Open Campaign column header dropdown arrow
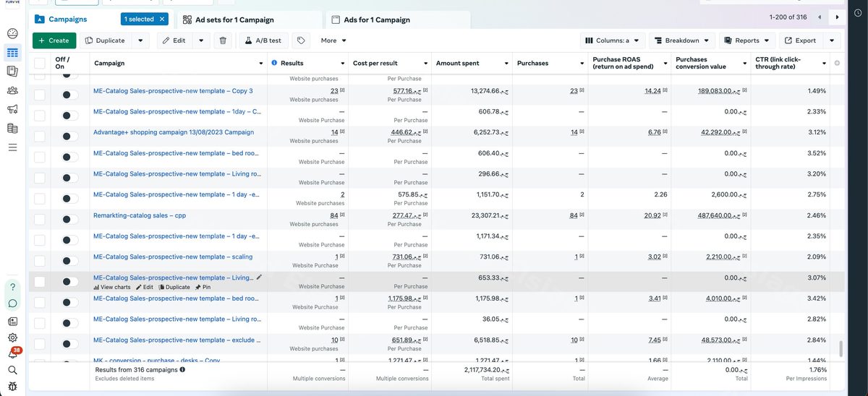The width and height of the screenshot is (868, 396). tap(261, 64)
